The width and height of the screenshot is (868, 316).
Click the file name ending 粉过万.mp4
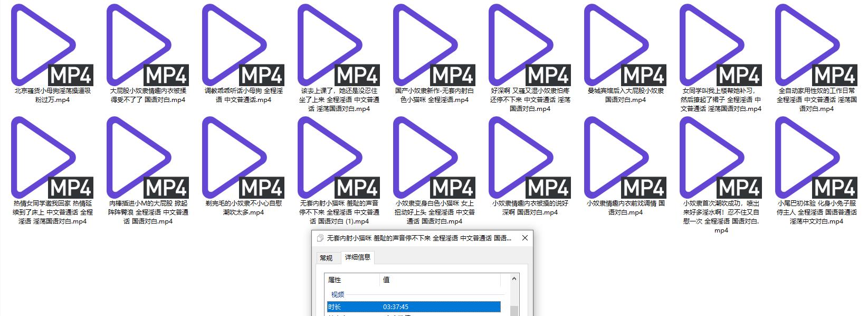click(x=52, y=95)
